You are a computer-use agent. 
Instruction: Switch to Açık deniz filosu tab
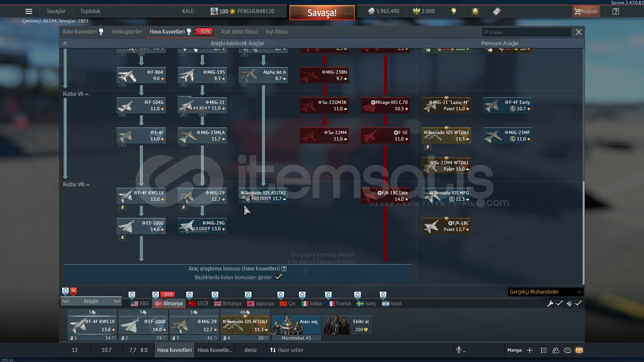tap(239, 32)
